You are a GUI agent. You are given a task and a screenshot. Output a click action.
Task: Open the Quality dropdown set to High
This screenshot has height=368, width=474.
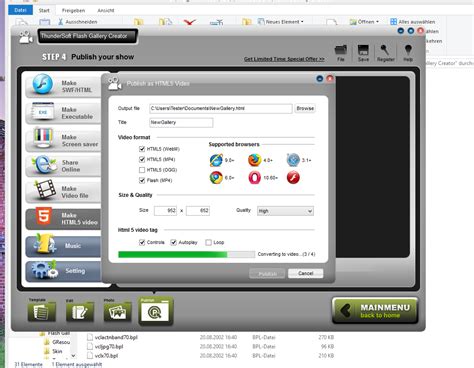285,211
